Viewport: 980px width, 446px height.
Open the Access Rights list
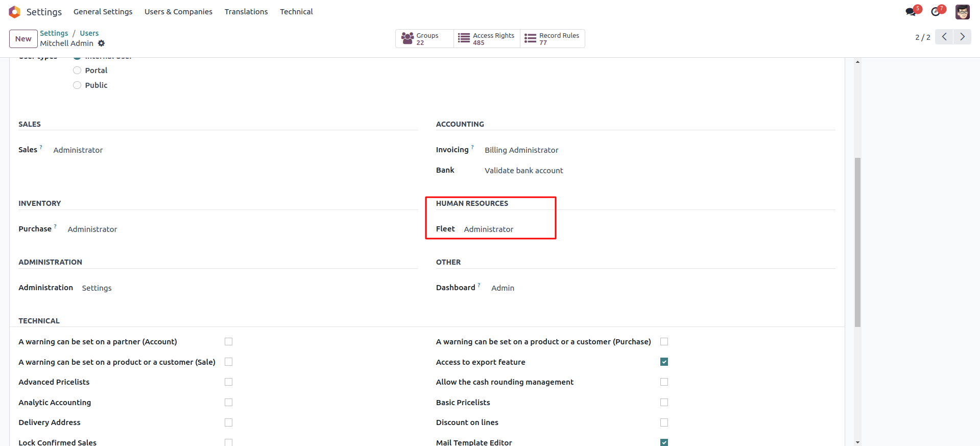point(486,39)
